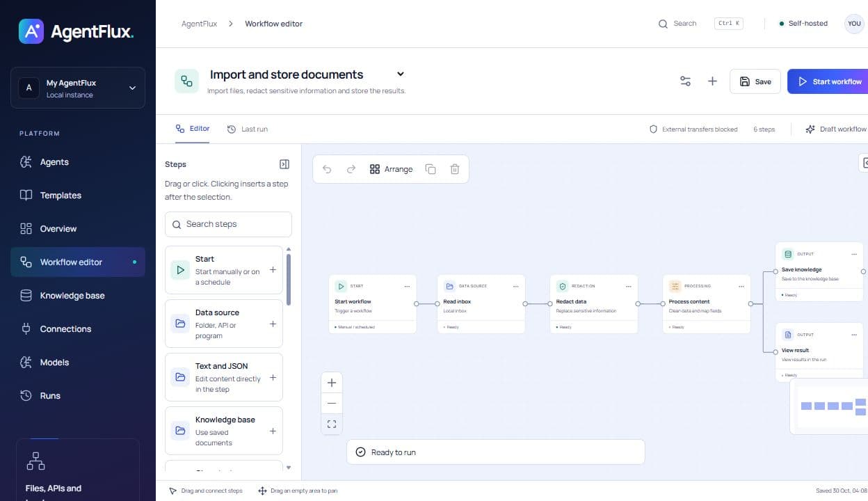
Task: Select the Save knowledge node
Action: 819,271
